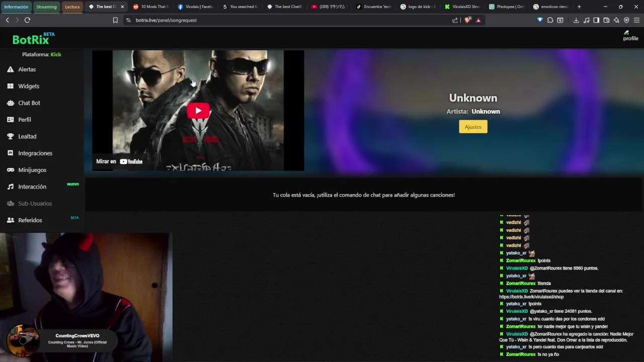Switch to 'logo de kick' Google tab
This screenshot has height=362, width=644.
pos(418,7)
